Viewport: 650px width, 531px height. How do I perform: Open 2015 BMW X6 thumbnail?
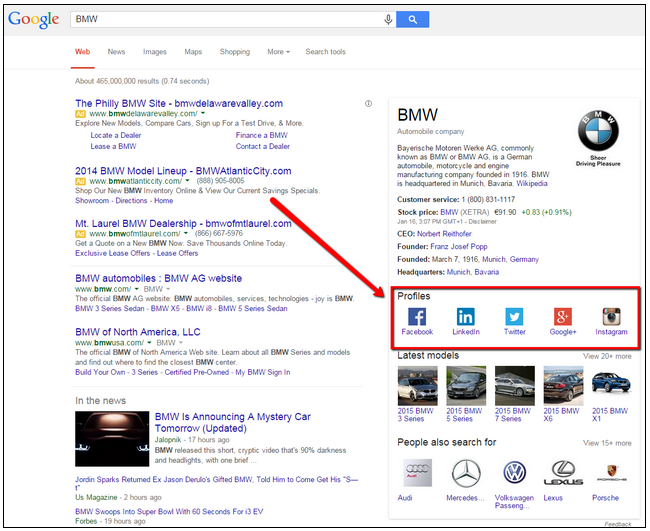[563, 386]
